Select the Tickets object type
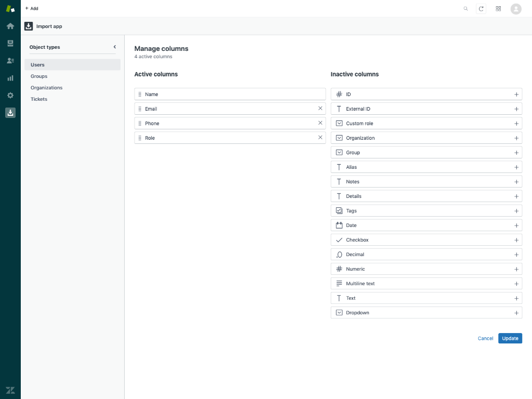 39,99
